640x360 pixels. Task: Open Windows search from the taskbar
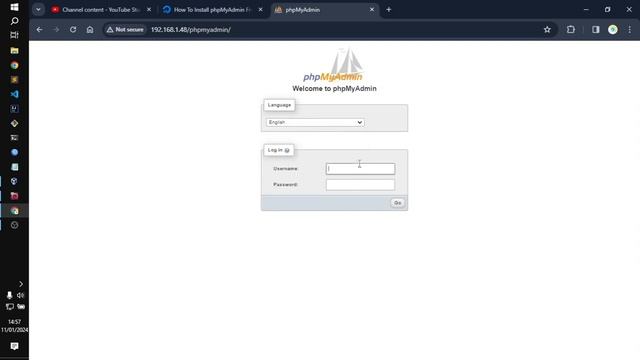click(14, 21)
